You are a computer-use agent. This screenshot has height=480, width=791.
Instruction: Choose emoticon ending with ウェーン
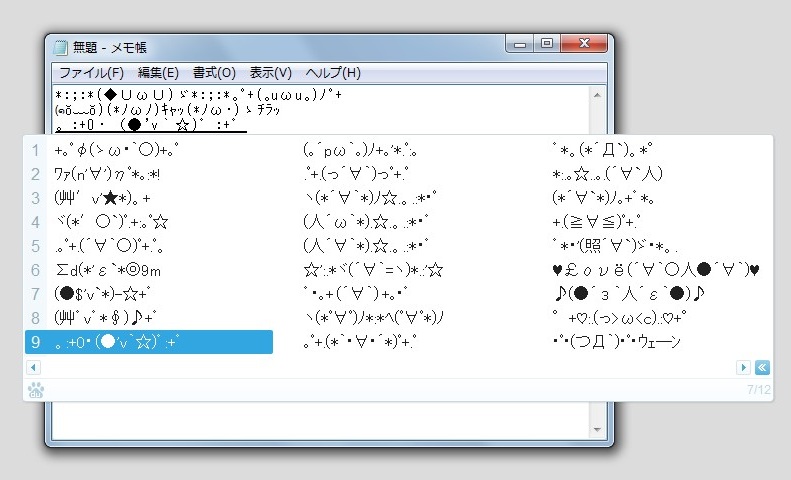[x=616, y=342]
